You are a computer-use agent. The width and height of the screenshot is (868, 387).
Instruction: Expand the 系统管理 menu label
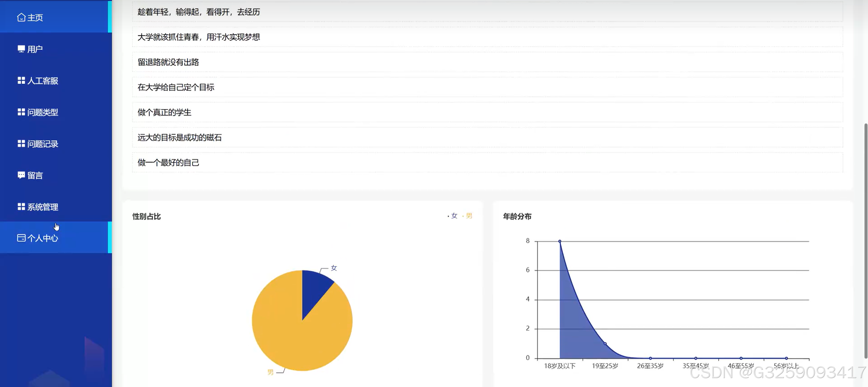pyautogui.click(x=43, y=207)
